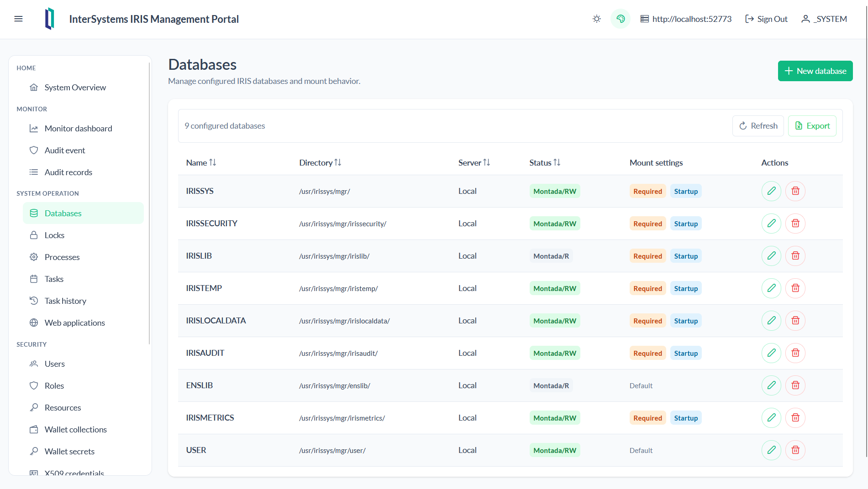
Task: Click the InterSystems IRIS logo
Action: click(50, 19)
